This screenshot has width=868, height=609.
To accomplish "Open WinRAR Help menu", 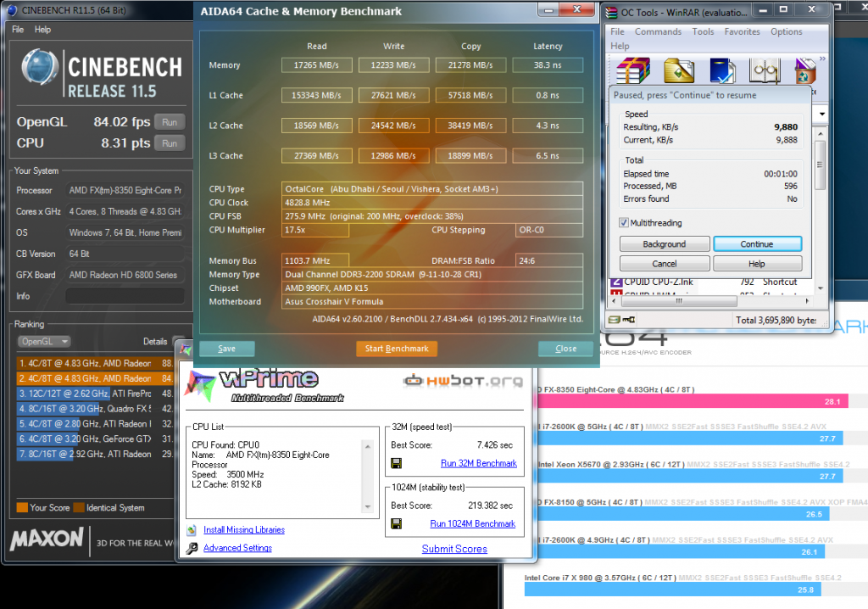I will tap(620, 46).
